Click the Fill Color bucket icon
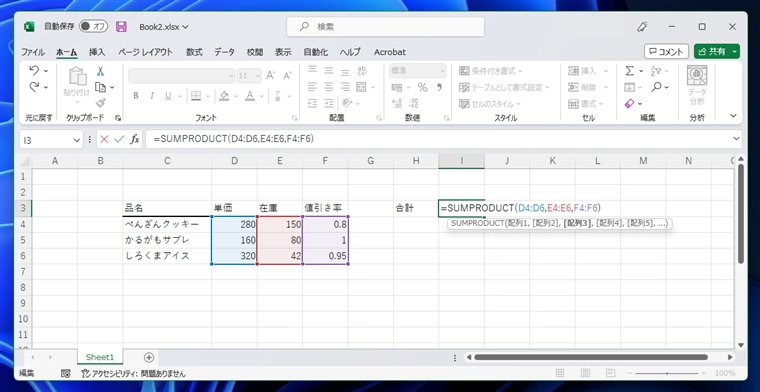This screenshot has width=760, height=392. click(x=223, y=96)
